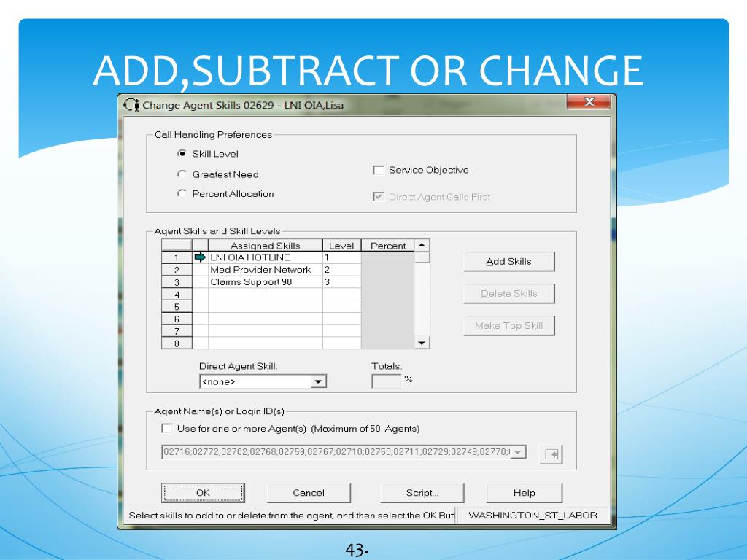This screenshot has width=747, height=560.
Task: Click the Cancel button
Action: pos(309,493)
